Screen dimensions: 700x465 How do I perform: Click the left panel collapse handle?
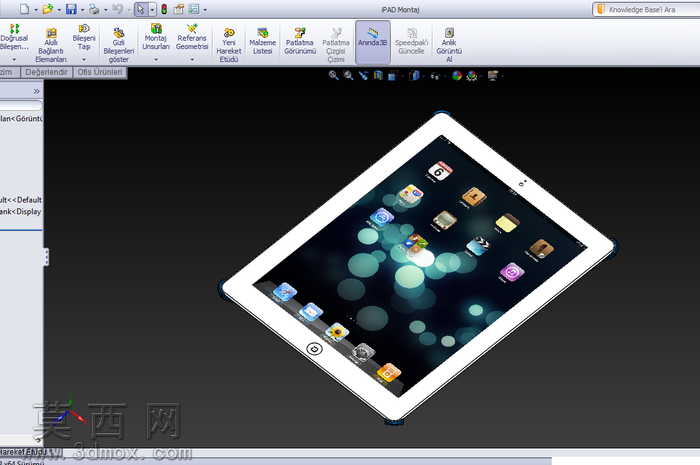click(x=46, y=257)
